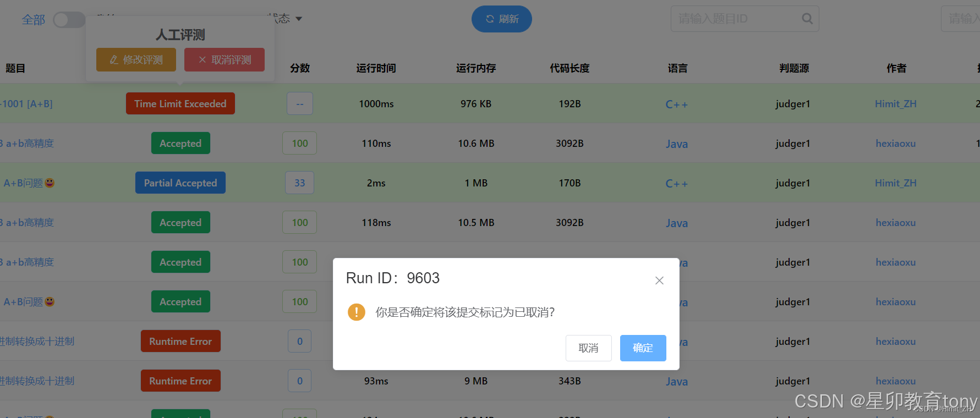The height and width of the screenshot is (418, 980).
Task: Open author Himit_ZH in Partial Accepted row
Action: coord(896,183)
